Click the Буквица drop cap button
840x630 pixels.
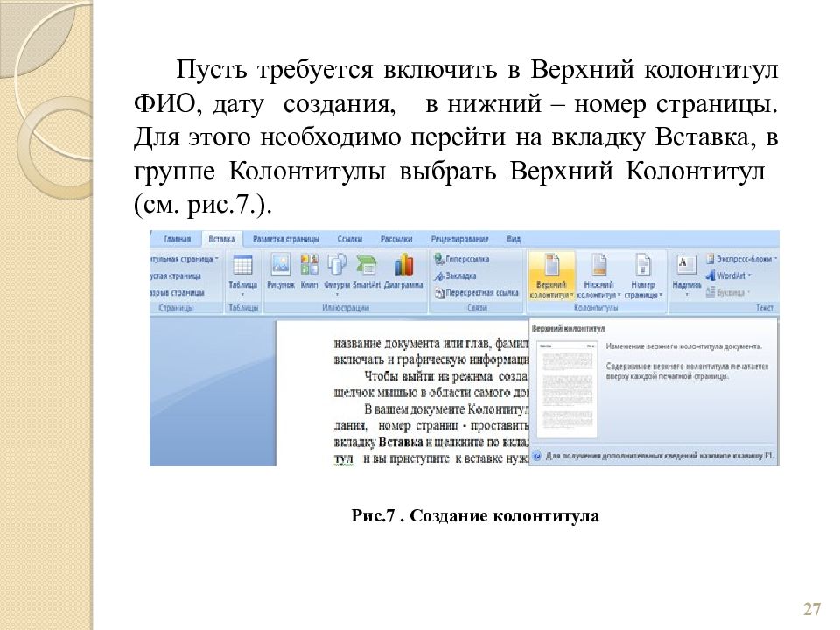(x=727, y=292)
